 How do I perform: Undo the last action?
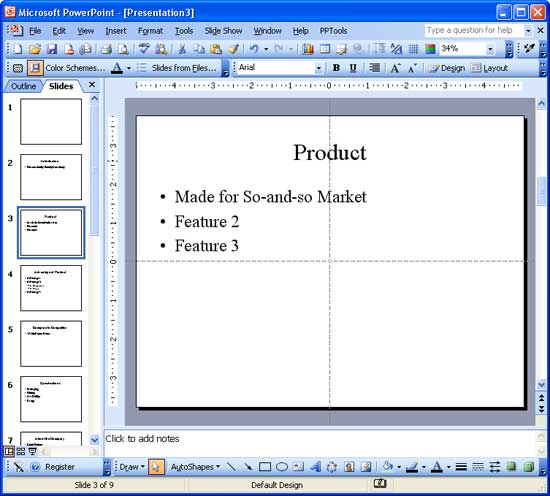(x=254, y=49)
